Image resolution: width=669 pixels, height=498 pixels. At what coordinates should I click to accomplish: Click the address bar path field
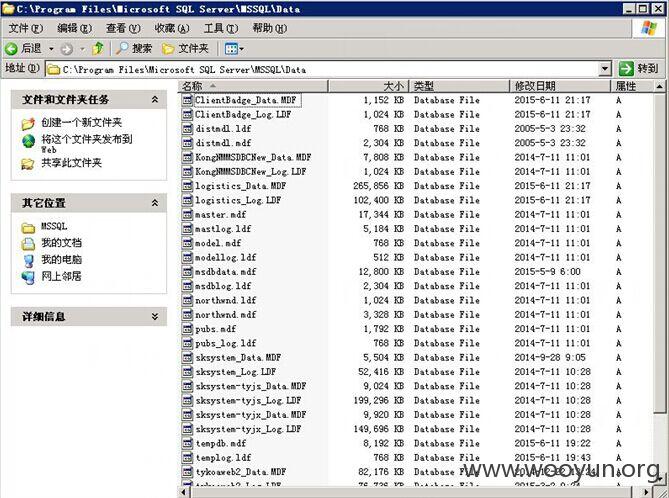pos(322,69)
